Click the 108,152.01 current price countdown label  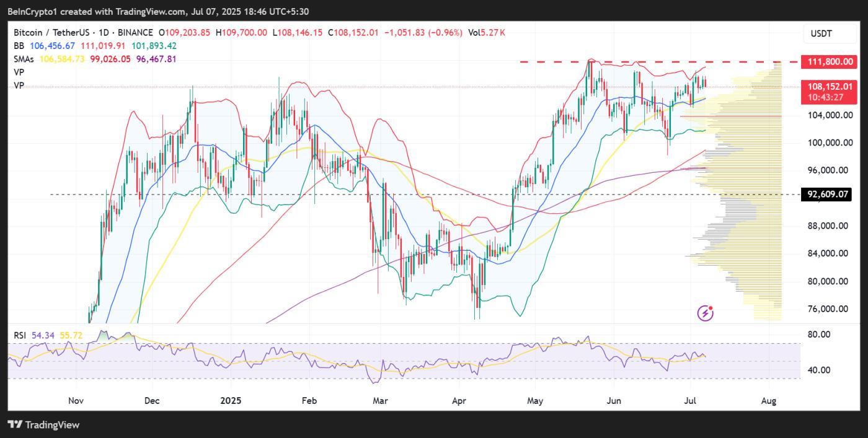[x=828, y=92]
